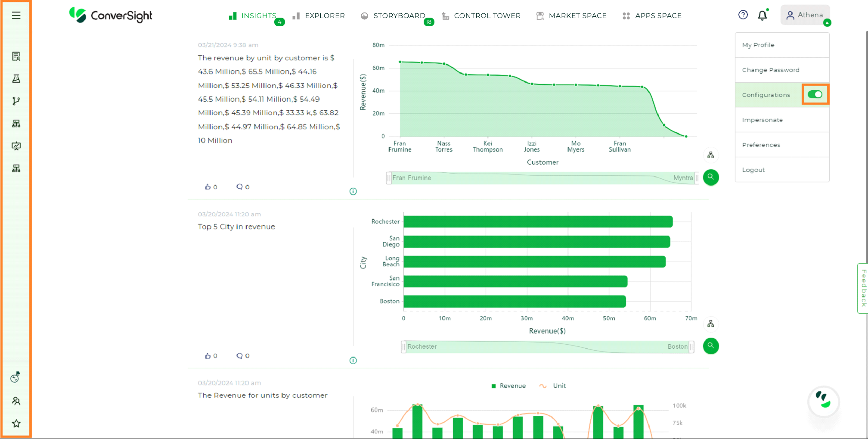Click Logout in user menu
The width and height of the screenshot is (868, 439).
[782, 170]
